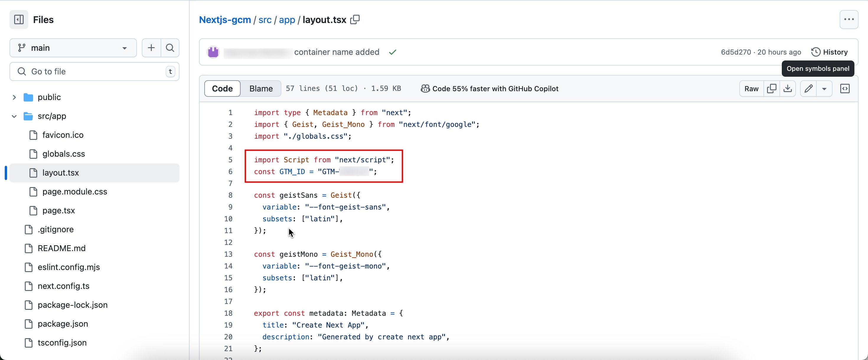Viewport: 868px width, 360px height.
Task: Expand the public folder
Action: point(14,97)
